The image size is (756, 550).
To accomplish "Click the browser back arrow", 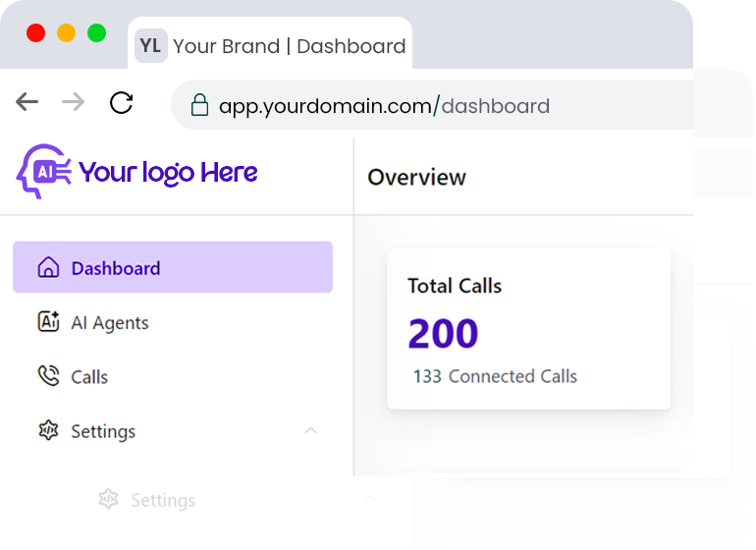I will 27,102.
